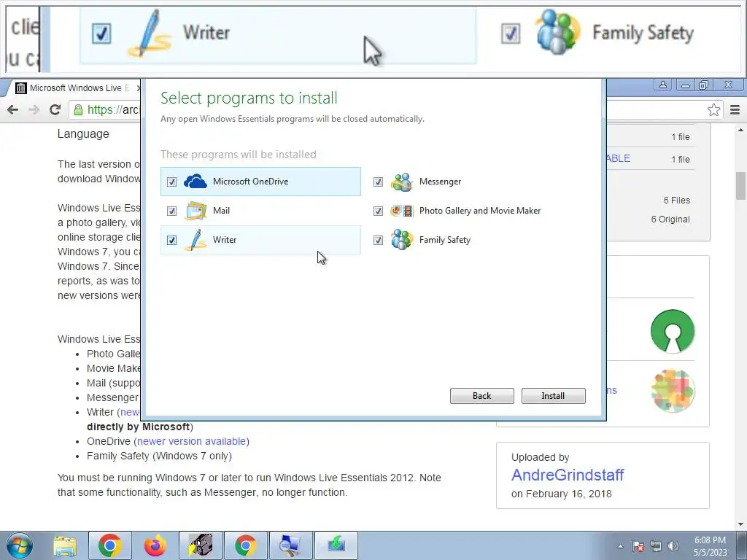Click the Writer pen icon in installer list
This screenshot has height=560, width=747.
[x=196, y=239]
